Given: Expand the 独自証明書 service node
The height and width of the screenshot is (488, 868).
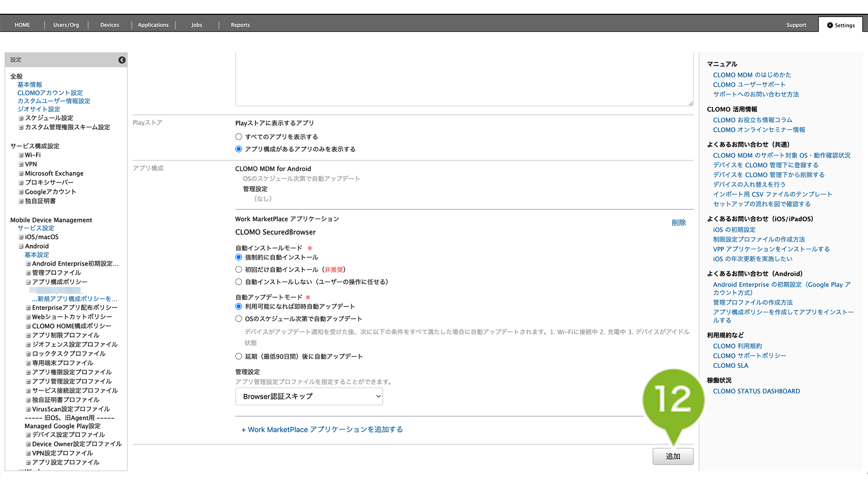Looking at the screenshot, I should tap(21, 201).
